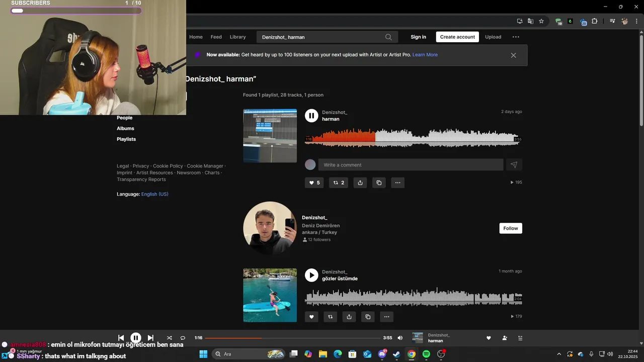The width and height of the screenshot is (644, 362).
Task: Open the Feed tab
Action: pos(216,37)
